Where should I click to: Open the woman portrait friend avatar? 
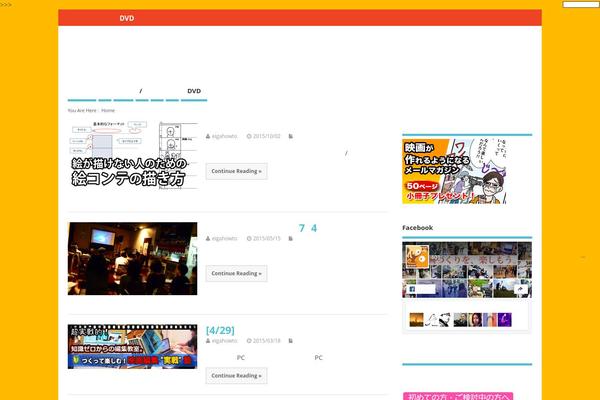(475, 320)
